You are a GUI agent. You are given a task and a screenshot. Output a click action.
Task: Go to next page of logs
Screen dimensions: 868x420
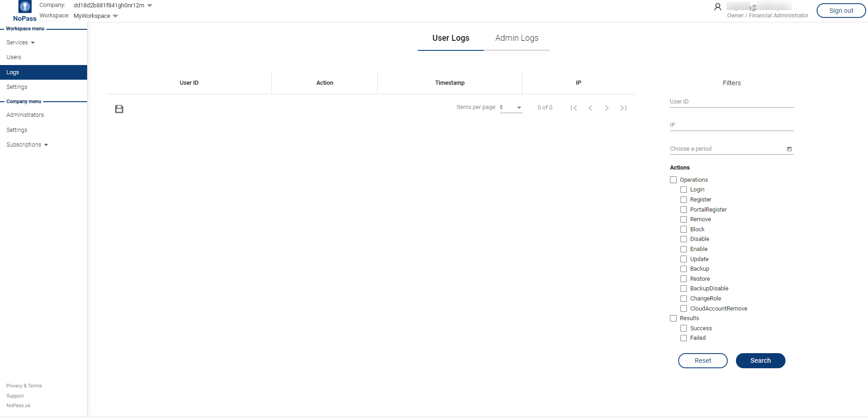pos(607,108)
